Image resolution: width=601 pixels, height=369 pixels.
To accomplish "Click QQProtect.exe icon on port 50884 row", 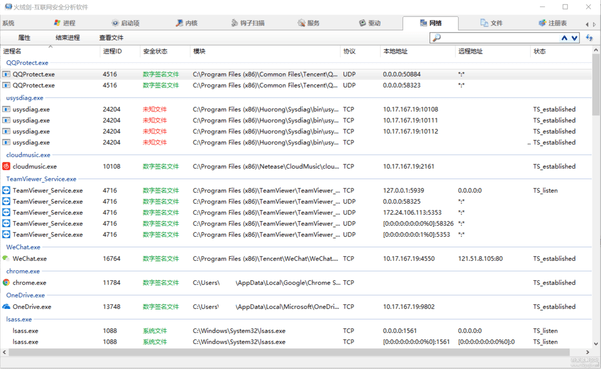I will click(6, 74).
